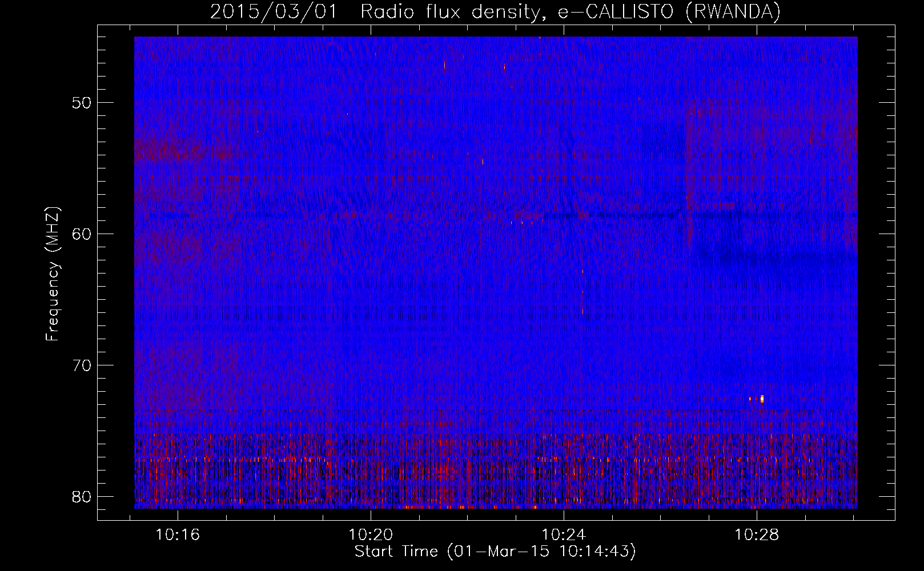Click the plot title 'Radio flux density, e-CALLISTO (RWANDA)'
The image size is (924, 571).
point(571,11)
